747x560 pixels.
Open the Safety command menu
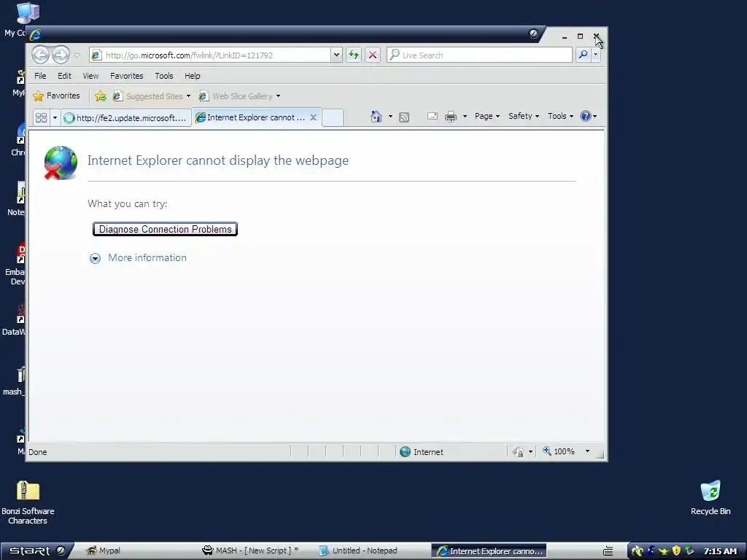pyautogui.click(x=524, y=116)
